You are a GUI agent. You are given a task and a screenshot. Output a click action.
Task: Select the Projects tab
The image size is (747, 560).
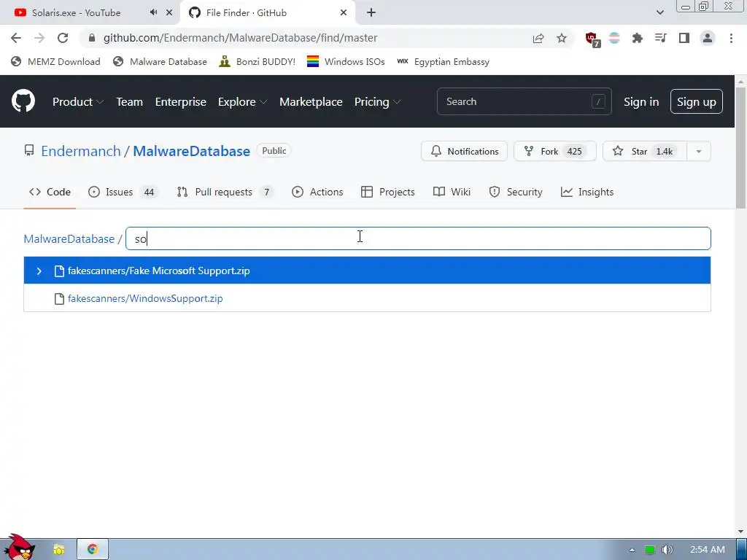[x=388, y=192]
